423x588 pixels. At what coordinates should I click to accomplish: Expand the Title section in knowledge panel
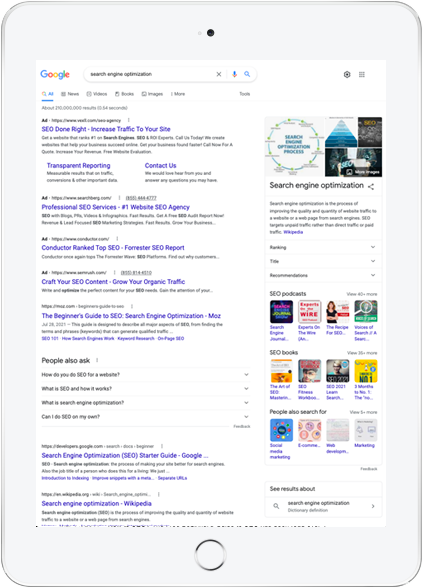click(322, 261)
